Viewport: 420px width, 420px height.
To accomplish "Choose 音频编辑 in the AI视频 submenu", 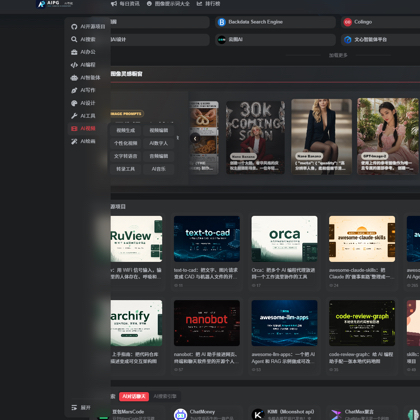I will point(159,156).
